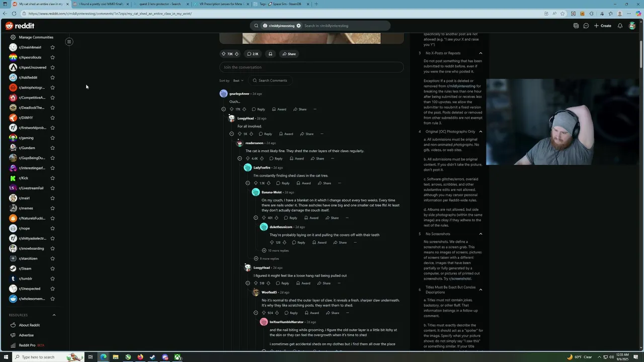644x362 pixels.
Task: Star the r/memes community
Action: (x=52, y=208)
